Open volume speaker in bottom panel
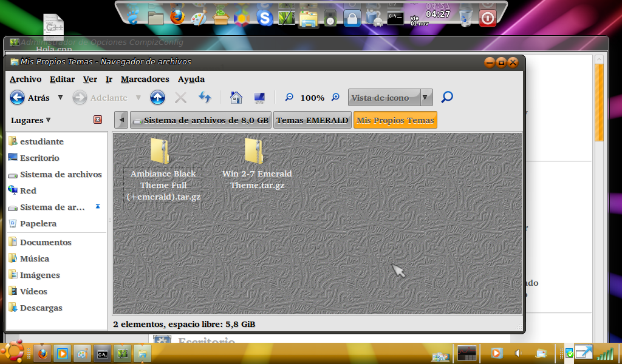The width and height of the screenshot is (622, 364). 518,353
